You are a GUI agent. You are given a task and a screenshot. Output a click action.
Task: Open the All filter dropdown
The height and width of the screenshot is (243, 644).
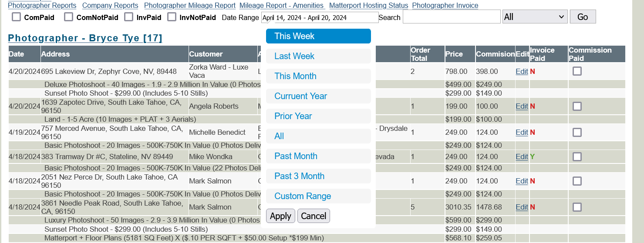point(534,17)
